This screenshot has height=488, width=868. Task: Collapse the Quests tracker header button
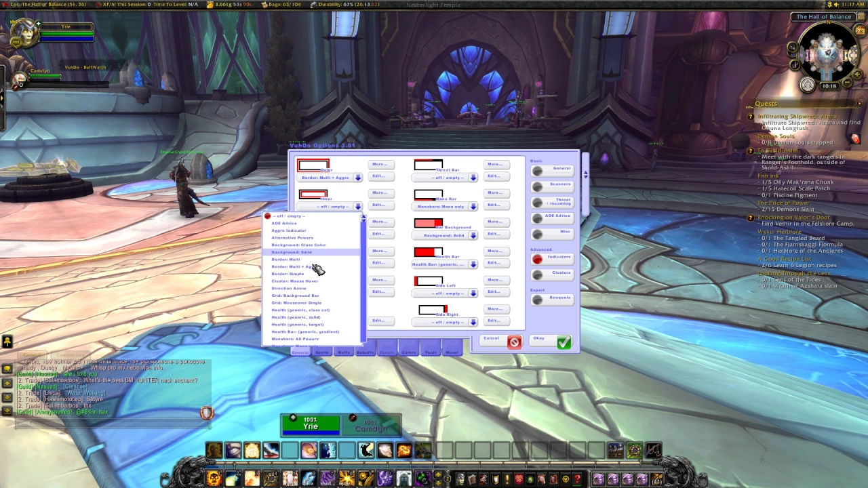(859, 104)
